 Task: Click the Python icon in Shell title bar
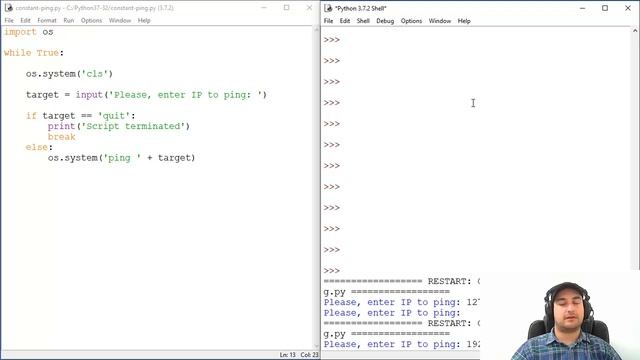tap(328, 8)
